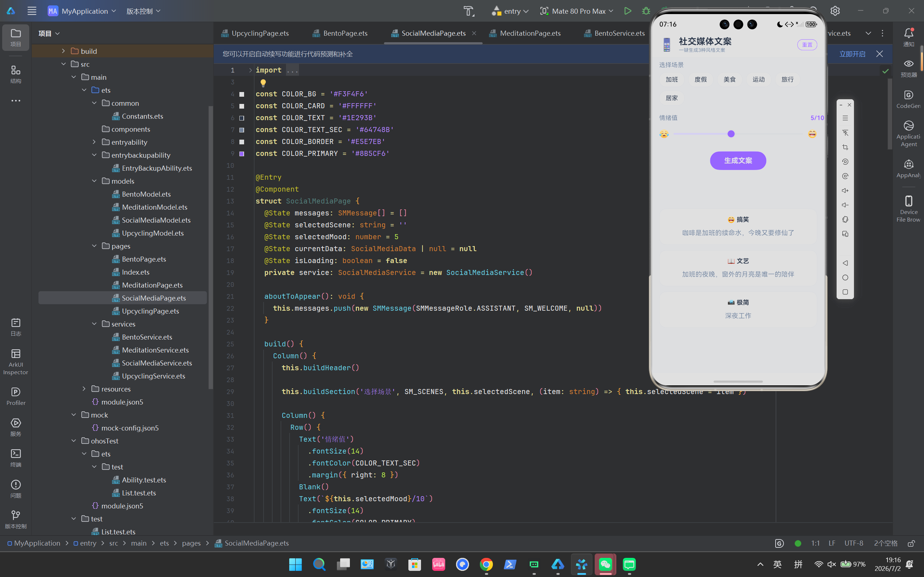
Task: Expand folded import block on line 1
Action: (x=251, y=70)
